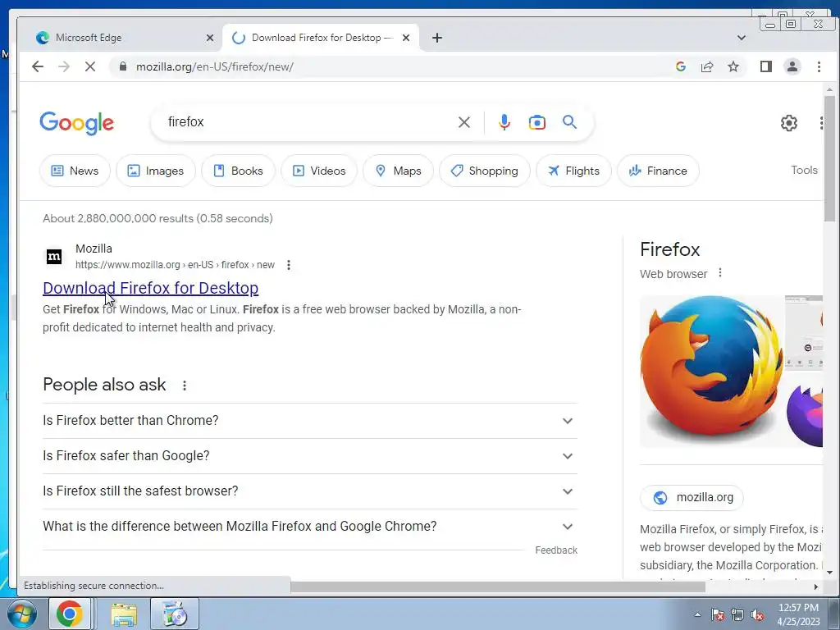The width and height of the screenshot is (840, 630).
Task: Click the scroll down arrow on the vertical scrollbar
Action: [x=829, y=572]
